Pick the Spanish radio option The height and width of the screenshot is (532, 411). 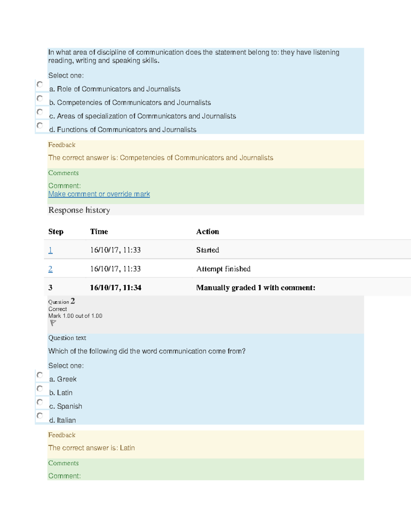[x=40, y=402]
